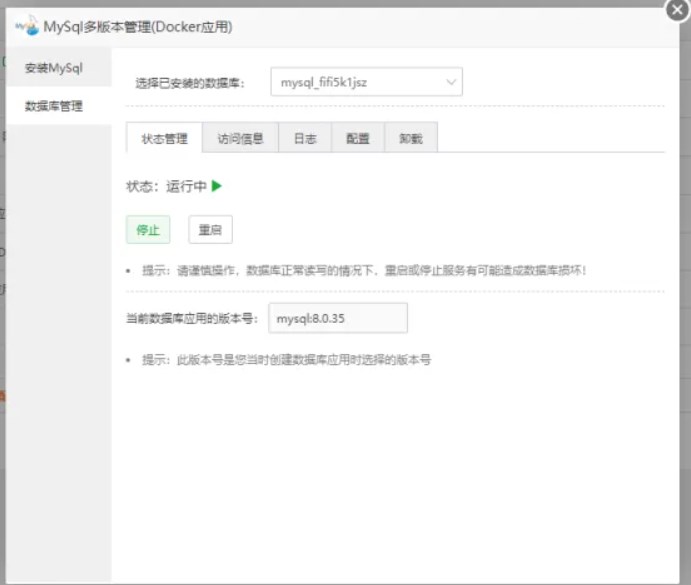Select 数据库管理 in the left sidebar
This screenshot has height=585, width=691.
[54, 105]
